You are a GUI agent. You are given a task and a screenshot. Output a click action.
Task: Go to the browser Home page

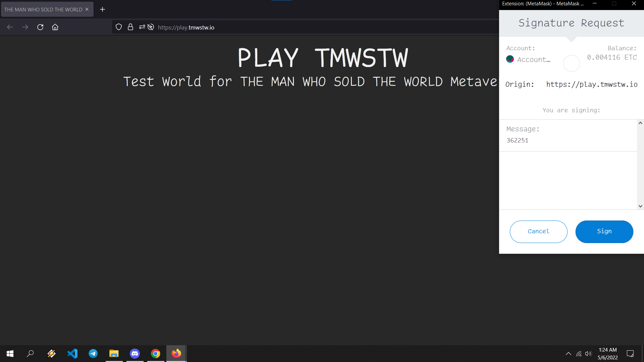click(55, 27)
